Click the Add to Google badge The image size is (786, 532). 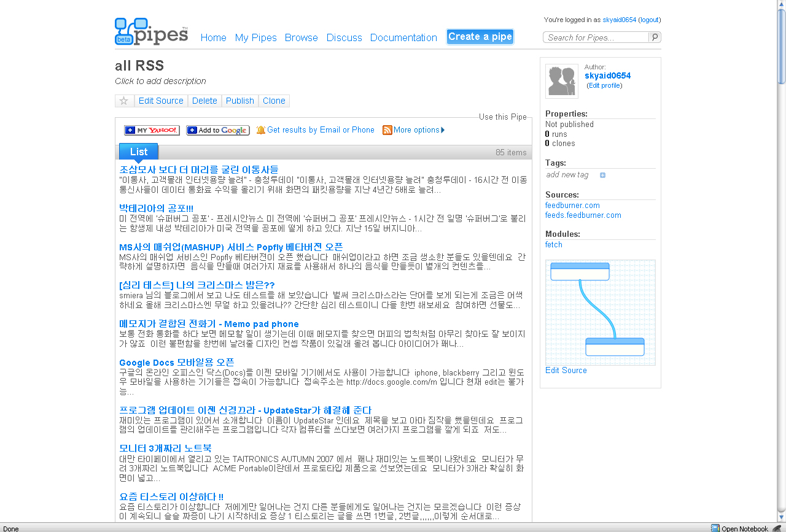tap(218, 130)
